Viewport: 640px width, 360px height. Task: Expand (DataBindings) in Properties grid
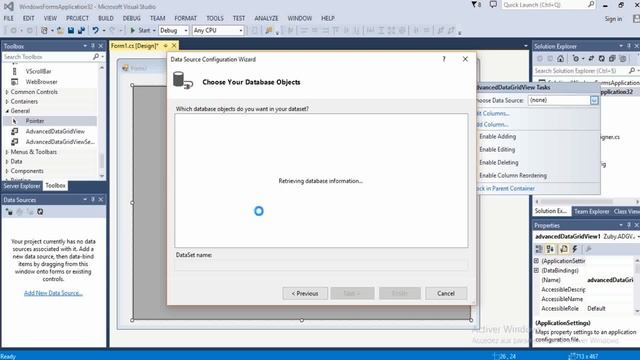coord(537,271)
